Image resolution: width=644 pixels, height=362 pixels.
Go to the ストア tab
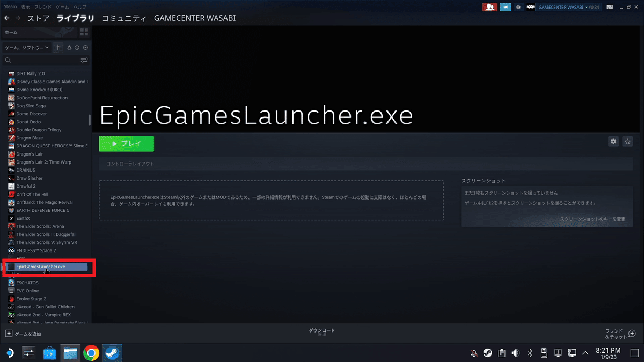pos(39,18)
